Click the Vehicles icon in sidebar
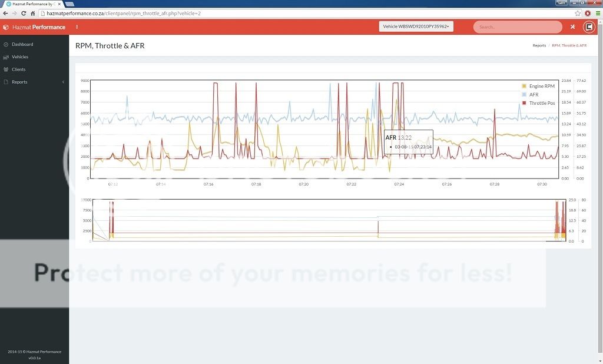This screenshot has height=364, width=603. 6,57
